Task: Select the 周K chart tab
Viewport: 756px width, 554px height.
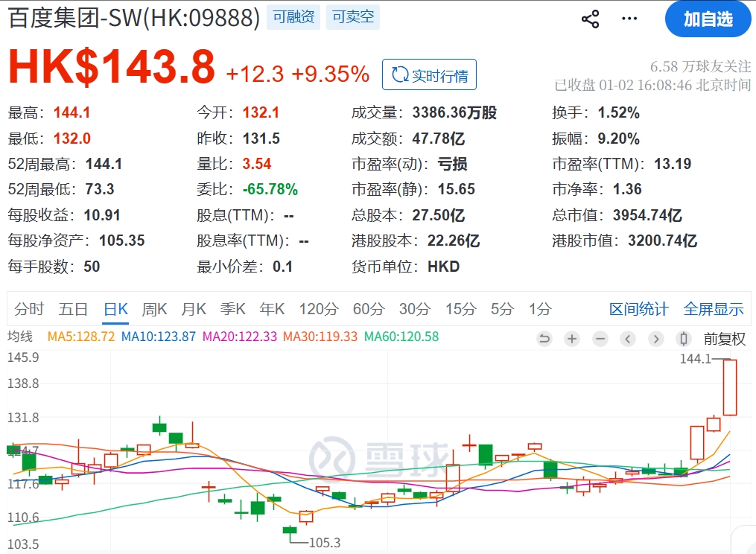Action: 154,308
